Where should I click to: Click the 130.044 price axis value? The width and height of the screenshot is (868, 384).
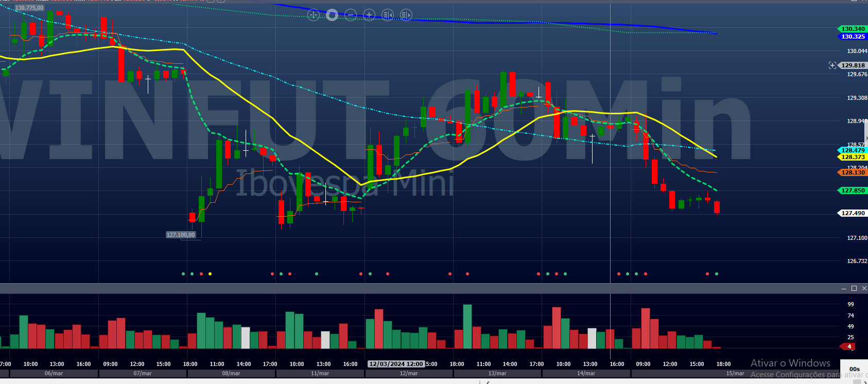pos(857,51)
